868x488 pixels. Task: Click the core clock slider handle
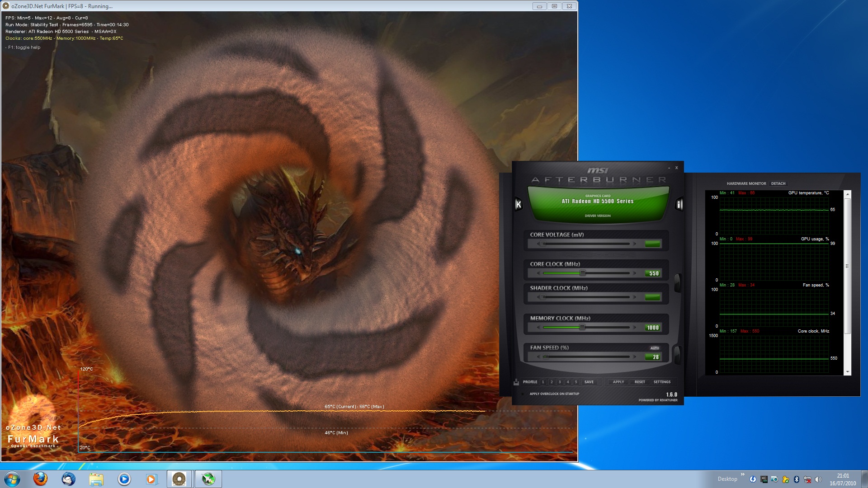pos(583,273)
